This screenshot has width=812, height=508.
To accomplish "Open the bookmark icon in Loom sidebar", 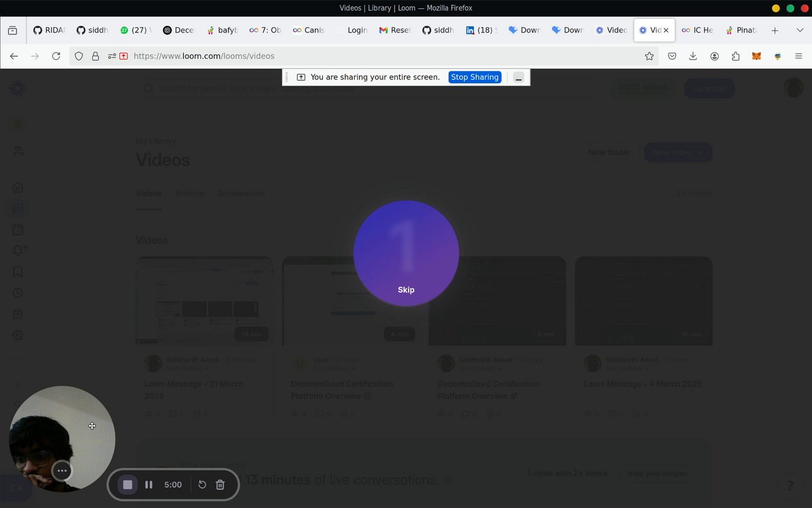I will point(18,272).
